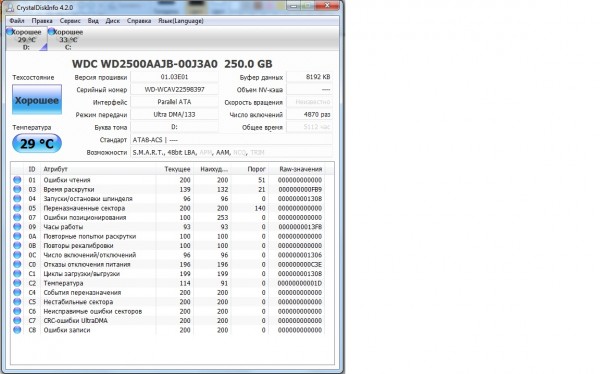Open the Справка menu
The height and width of the screenshot is (374, 600).
[139, 21]
